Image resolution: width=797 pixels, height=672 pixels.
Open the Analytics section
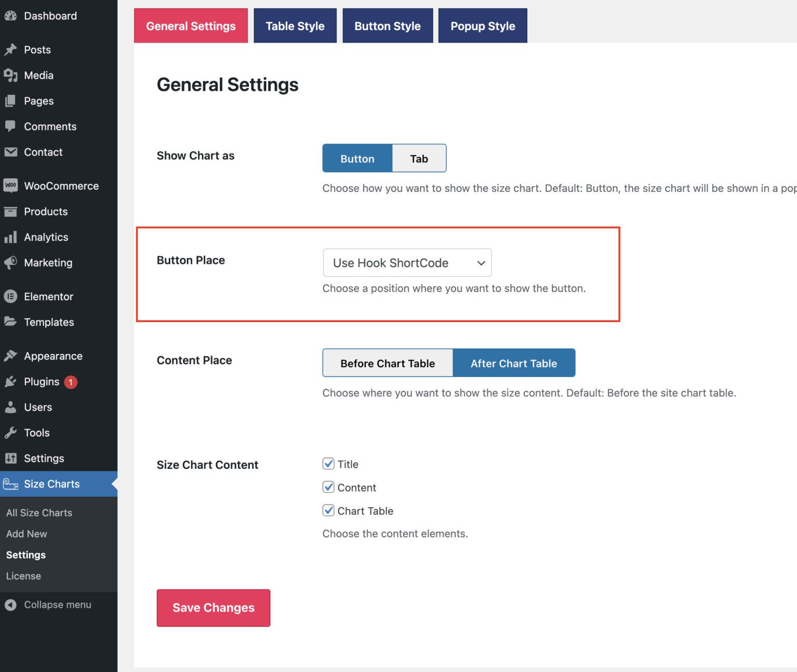47,237
